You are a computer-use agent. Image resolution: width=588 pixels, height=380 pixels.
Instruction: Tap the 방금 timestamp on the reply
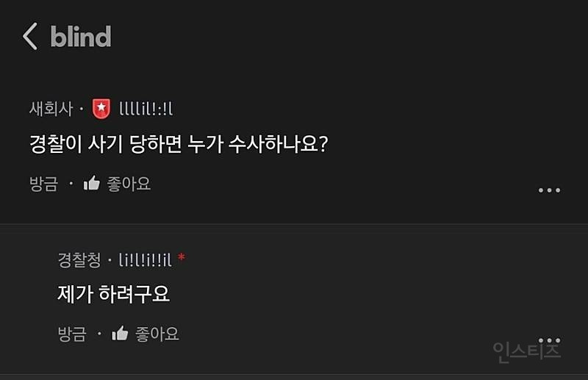click(x=72, y=334)
